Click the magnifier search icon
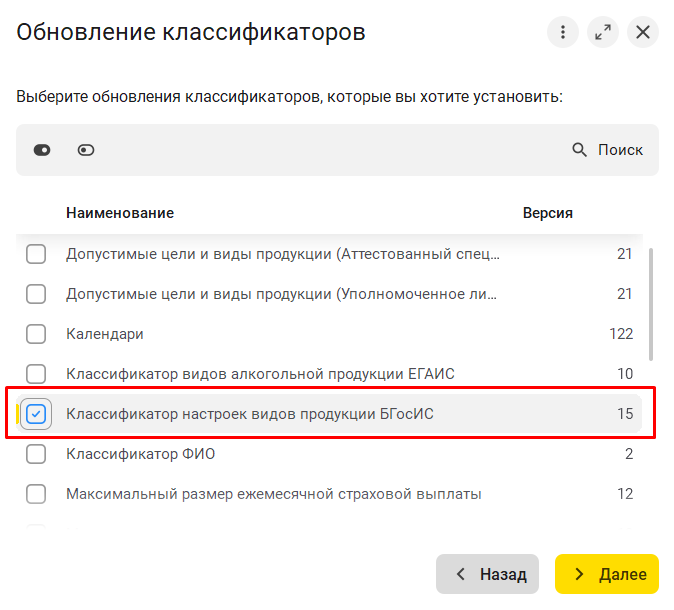The width and height of the screenshot is (674, 610). (x=579, y=150)
